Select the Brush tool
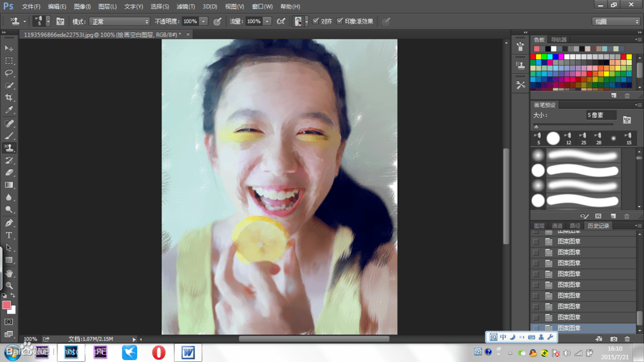This screenshot has height=362, width=644. pos(8,136)
